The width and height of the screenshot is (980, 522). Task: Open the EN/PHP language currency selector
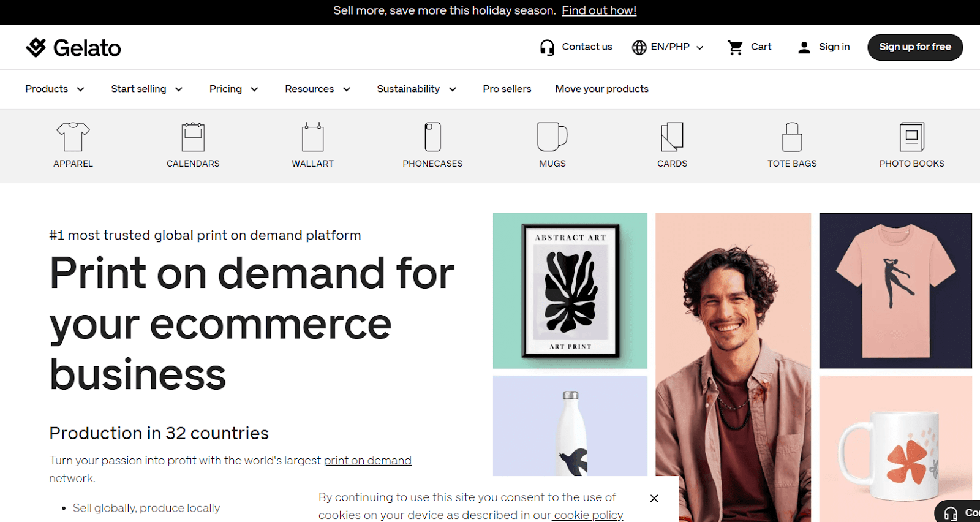(x=668, y=47)
